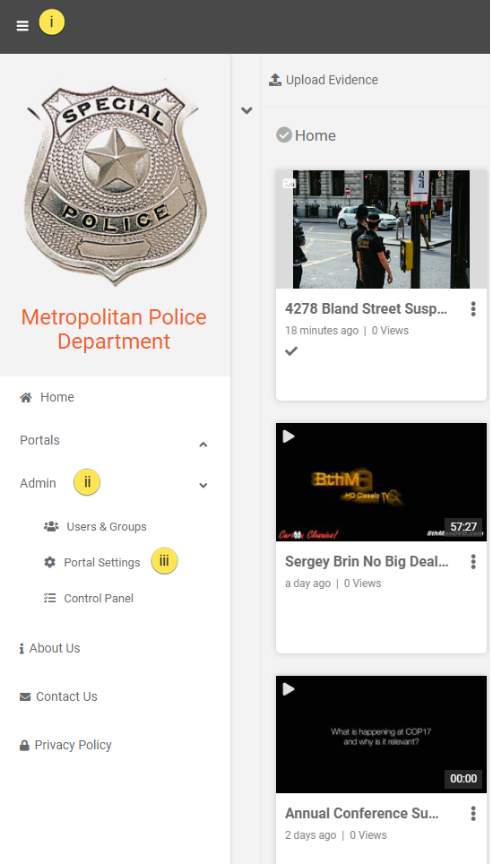Click the gear icon beside Portal Settings
491x864 pixels.
coord(50,563)
